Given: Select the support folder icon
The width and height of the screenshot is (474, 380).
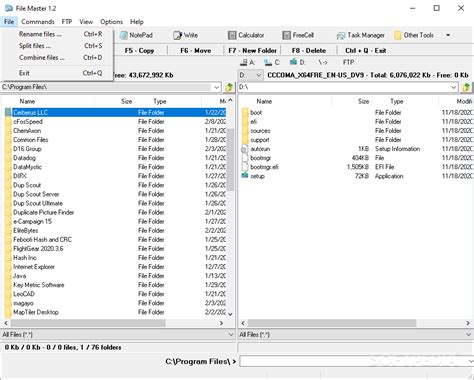Looking at the screenshot, I should click(x=245, y=140).
